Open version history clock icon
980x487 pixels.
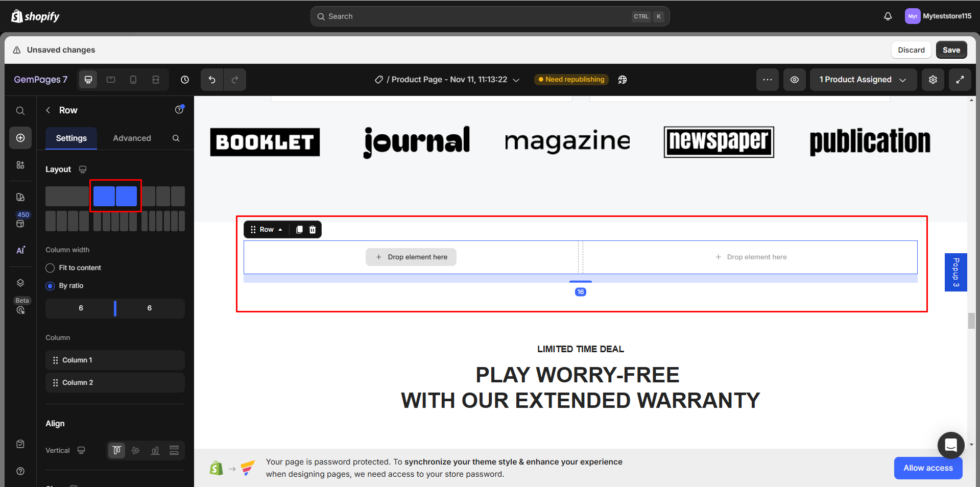pos(185,80)
